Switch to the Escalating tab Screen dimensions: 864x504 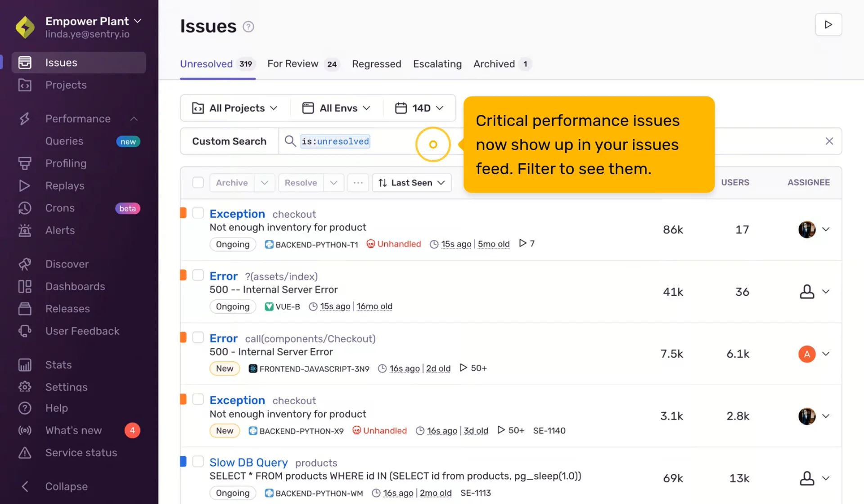point(437,64)
